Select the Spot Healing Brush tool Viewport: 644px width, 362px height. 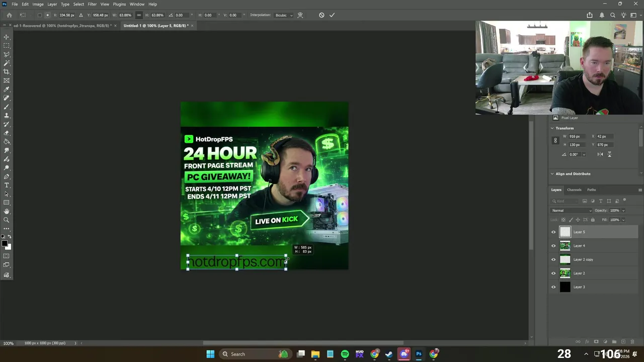[x=7, y=98]
